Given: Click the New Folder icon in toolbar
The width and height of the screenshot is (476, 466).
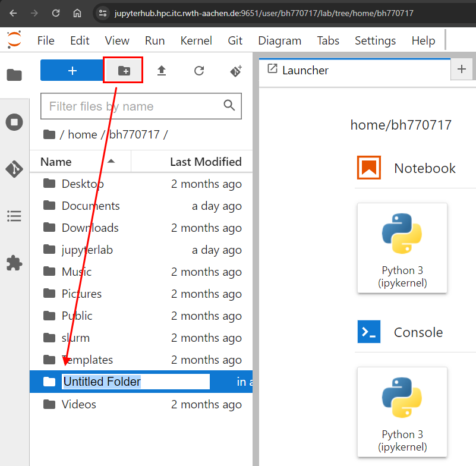Looking at the screenshot, I should [124, 71].
